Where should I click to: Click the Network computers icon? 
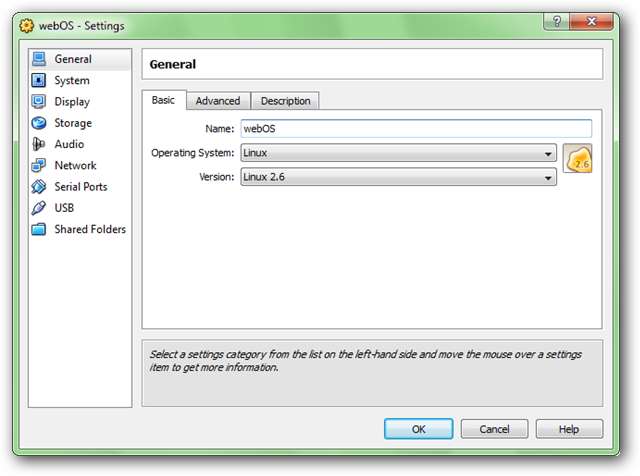click(x=39, y=165)
